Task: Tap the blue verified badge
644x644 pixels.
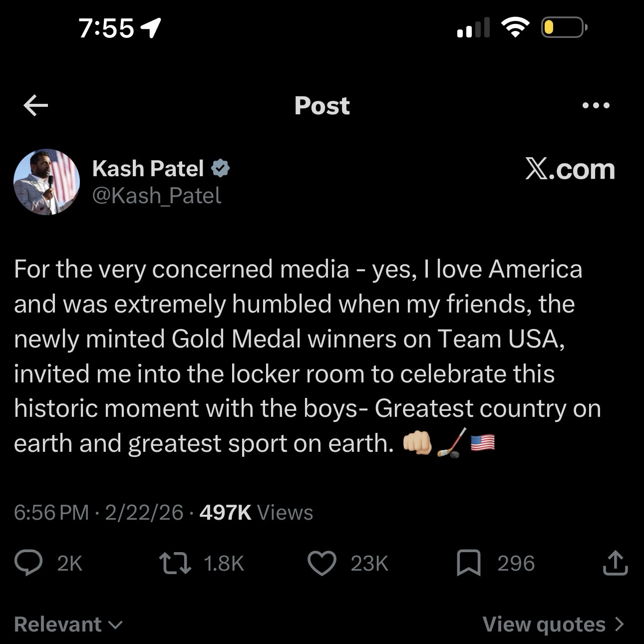Action: tap(220, 169)
